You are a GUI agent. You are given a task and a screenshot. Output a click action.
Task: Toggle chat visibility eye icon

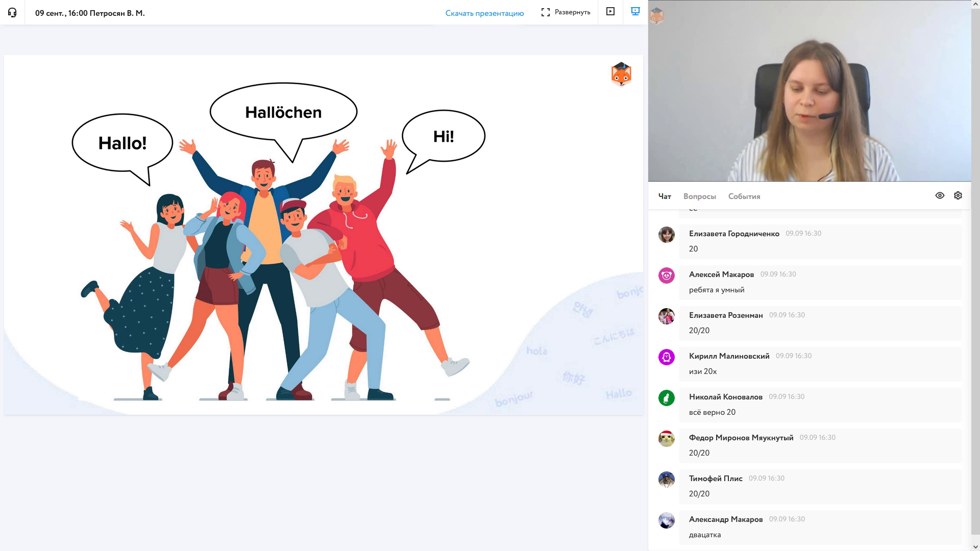pyautogui.click(x=940, y=196)
